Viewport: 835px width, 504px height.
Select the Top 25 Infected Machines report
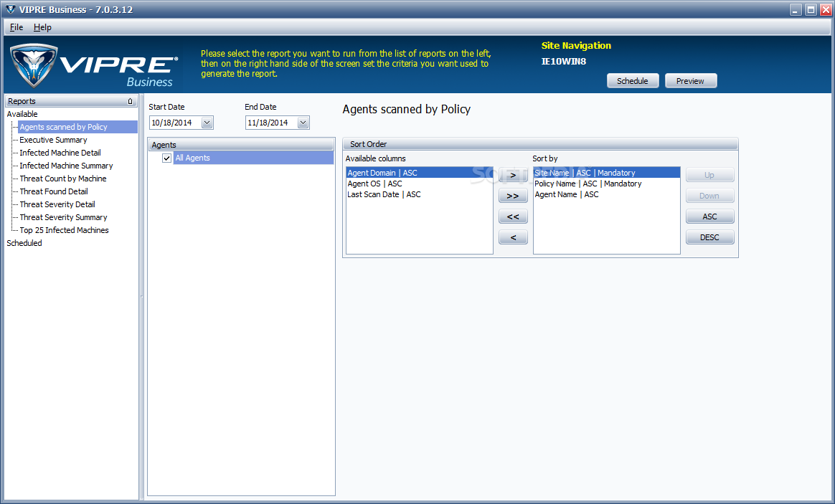[64, 230]
